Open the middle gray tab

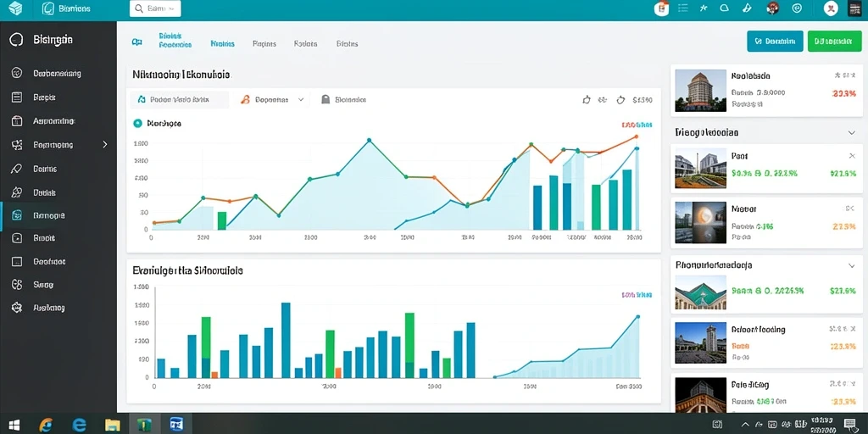(x=305, y=43)
